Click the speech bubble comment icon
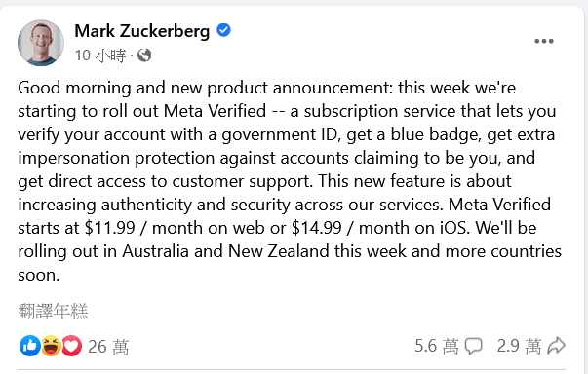 473,346
